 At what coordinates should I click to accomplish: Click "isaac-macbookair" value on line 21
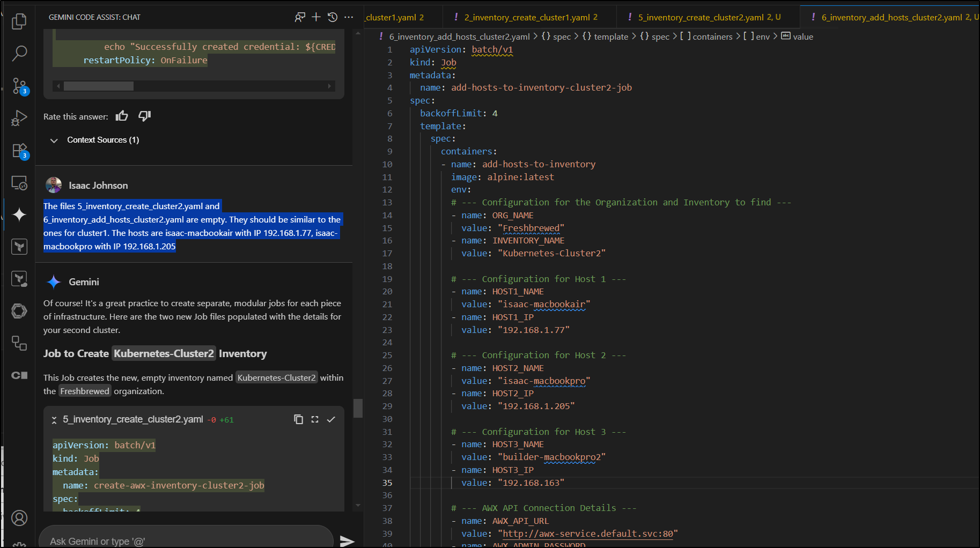(544, 304)
